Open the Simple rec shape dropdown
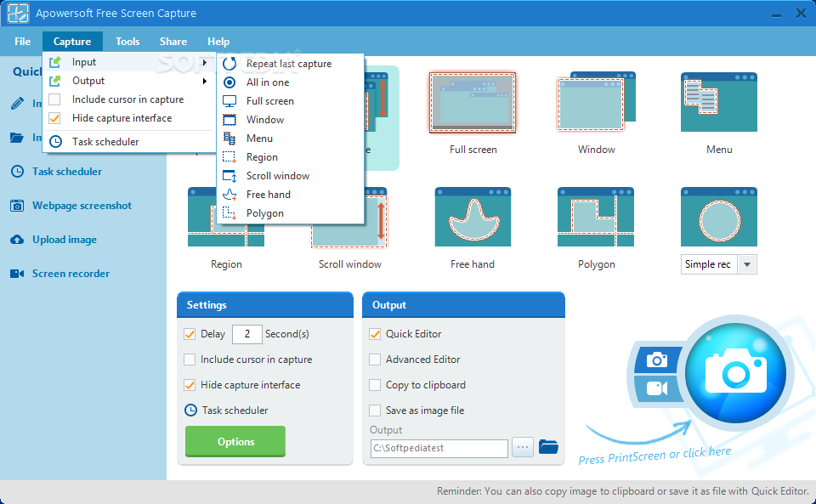Viewport: 816px width, 504px height. click(x=747, y=264)
